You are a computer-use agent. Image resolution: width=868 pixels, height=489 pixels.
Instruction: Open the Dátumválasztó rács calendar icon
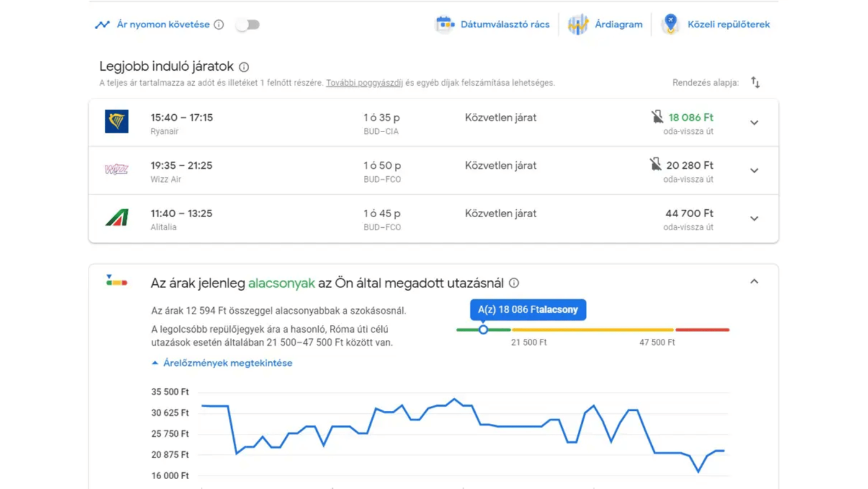pos(445,24)
